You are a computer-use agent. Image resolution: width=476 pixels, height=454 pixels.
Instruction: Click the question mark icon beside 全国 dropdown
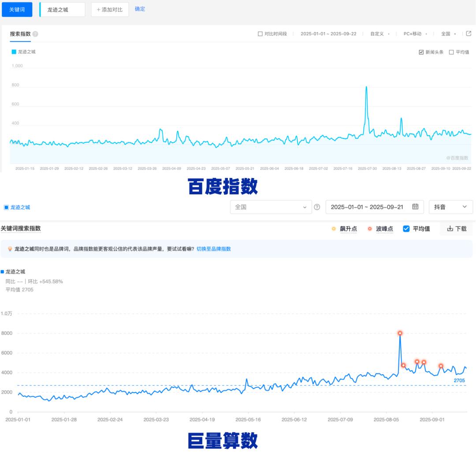(x=316, y=207)
